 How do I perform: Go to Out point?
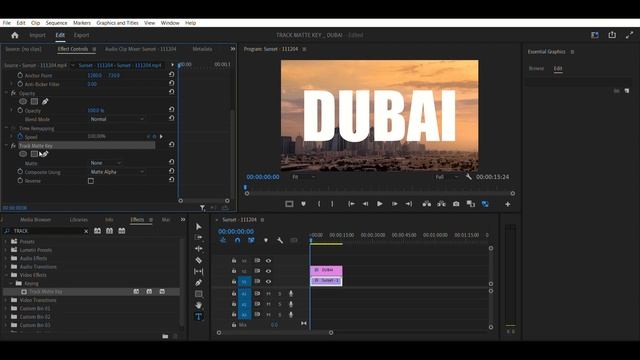pyautogui.click(x=409, y=204)
